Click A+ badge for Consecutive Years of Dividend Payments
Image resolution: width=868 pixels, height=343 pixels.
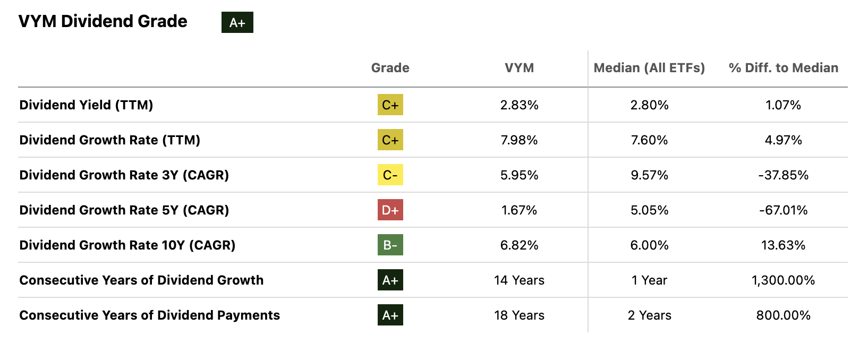tap(390, 315)
